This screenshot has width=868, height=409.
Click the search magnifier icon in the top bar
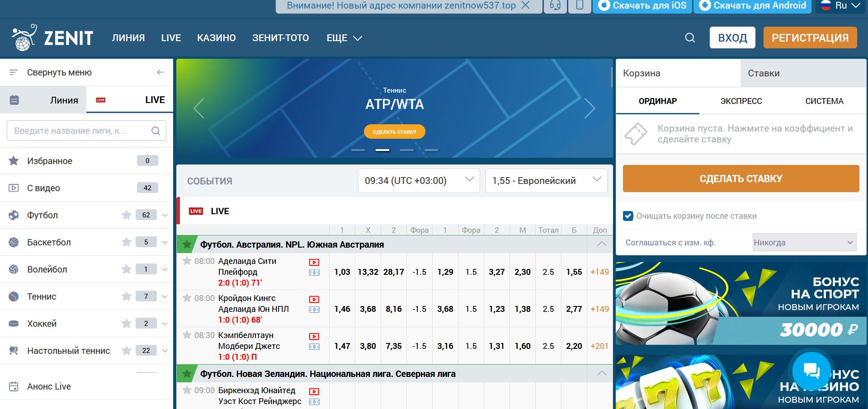coord(689,38)
